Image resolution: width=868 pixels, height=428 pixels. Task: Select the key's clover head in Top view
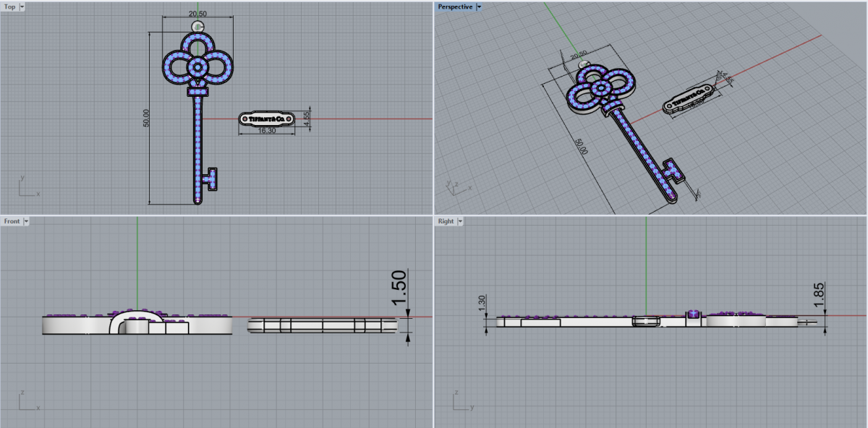pos(197,67)
